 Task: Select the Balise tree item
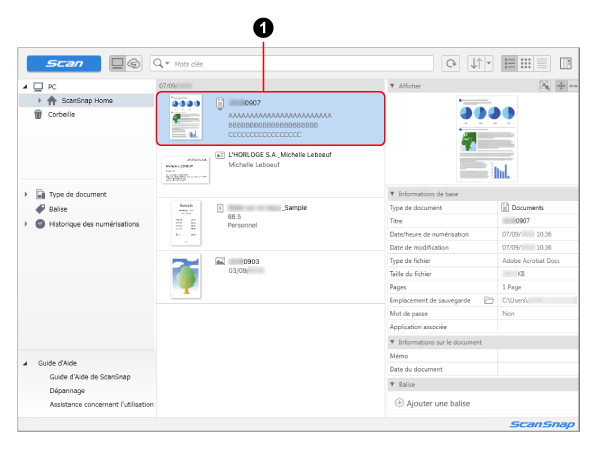pyautogui.click(x=58, y=209)
